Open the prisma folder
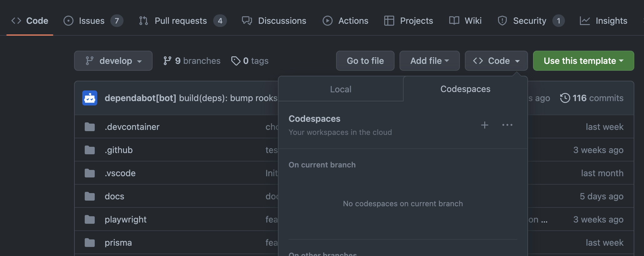 [x=118, y=243]
